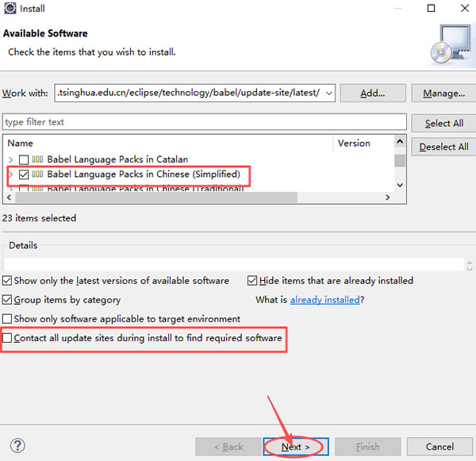Click the Version column header
The image size is (476, 461).
tap(354, 144)
